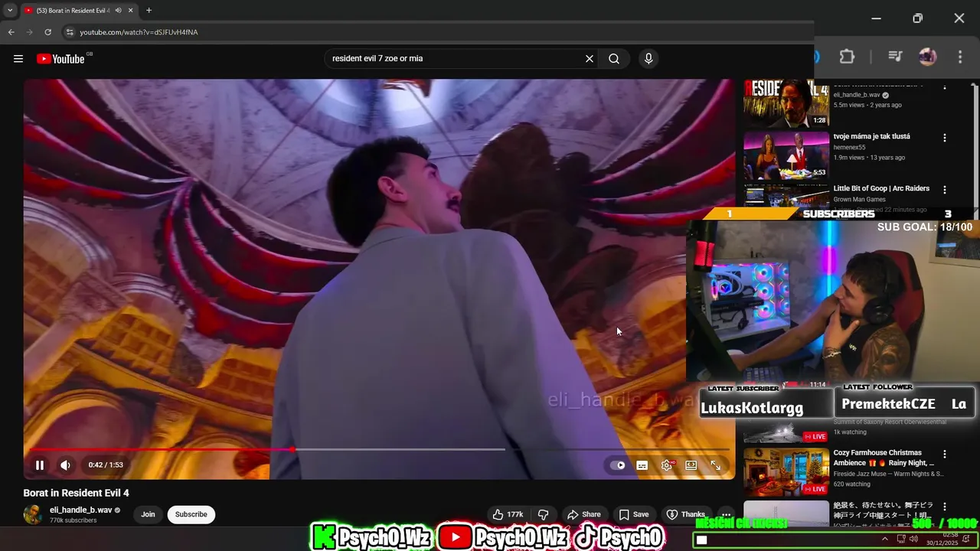Open Chrome three-dot menu
The image size is (980, 551).
[x=960, y=57]
